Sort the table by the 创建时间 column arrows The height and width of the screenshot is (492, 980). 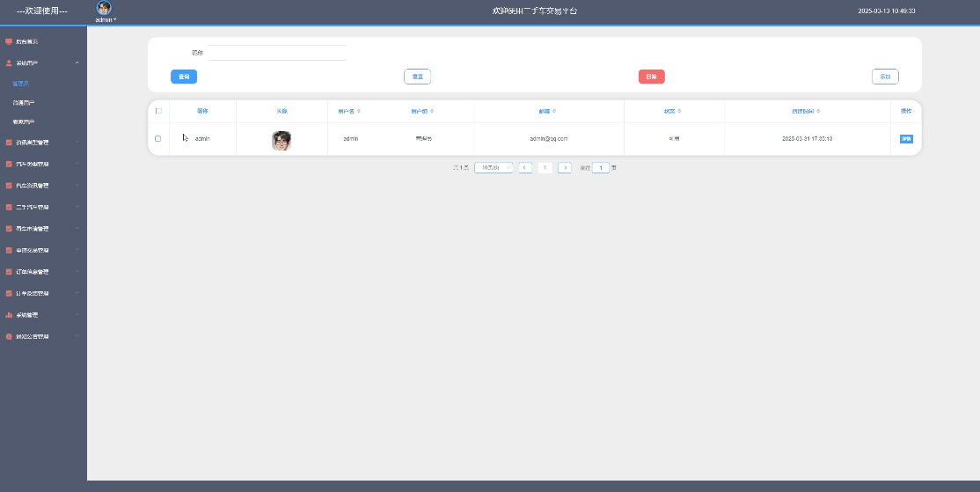coord(818,111)
